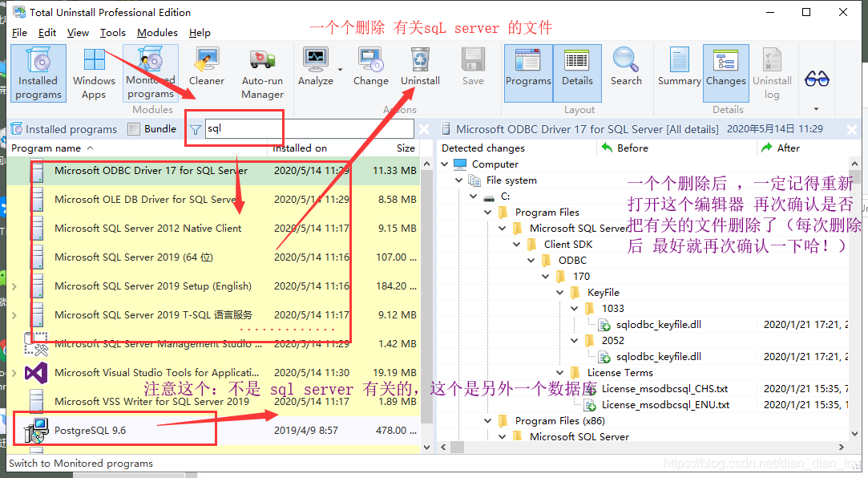Open Installed programs module
Image resolution: width=868 pixels, height=478 pixels.
38,74
